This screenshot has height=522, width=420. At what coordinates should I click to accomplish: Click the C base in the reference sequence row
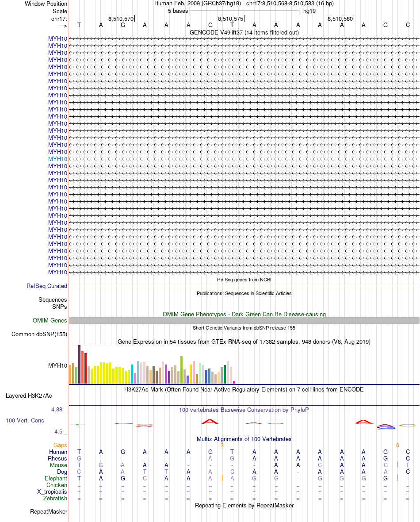pos(408,25)
